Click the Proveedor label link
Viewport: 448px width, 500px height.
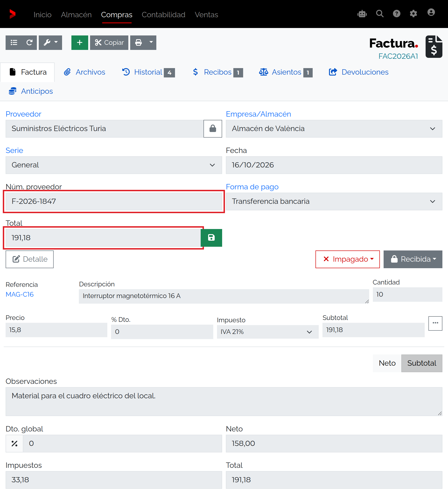(x=23, y=114)
